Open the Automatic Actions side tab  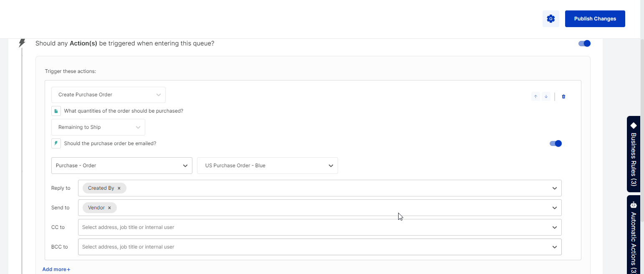pyautogui.click(x=633, y=236)
